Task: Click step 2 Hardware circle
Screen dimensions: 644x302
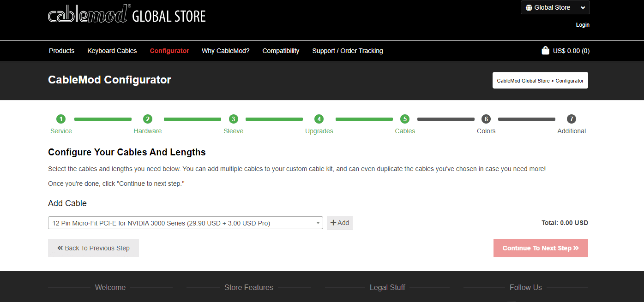Action: pos(148,119)
